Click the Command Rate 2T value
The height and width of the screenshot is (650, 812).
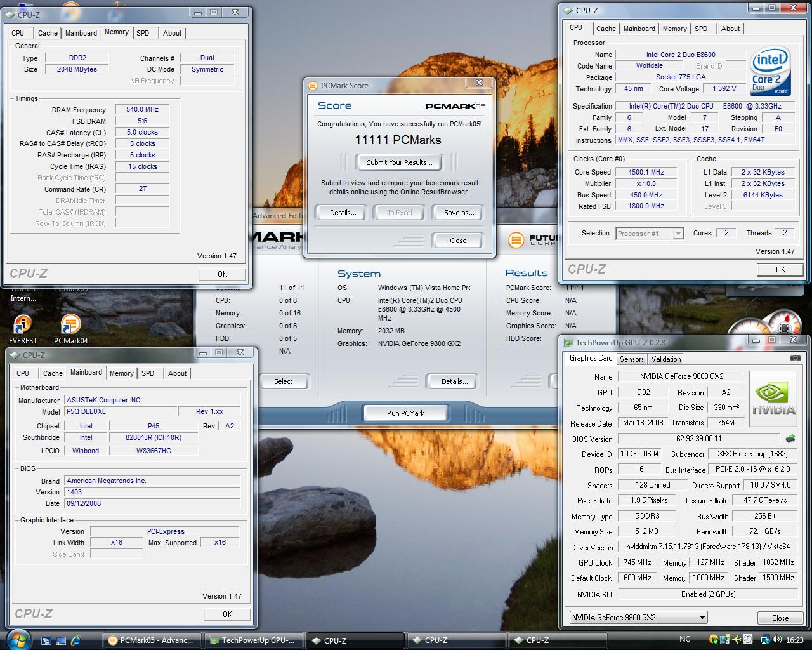click(142, 189)
